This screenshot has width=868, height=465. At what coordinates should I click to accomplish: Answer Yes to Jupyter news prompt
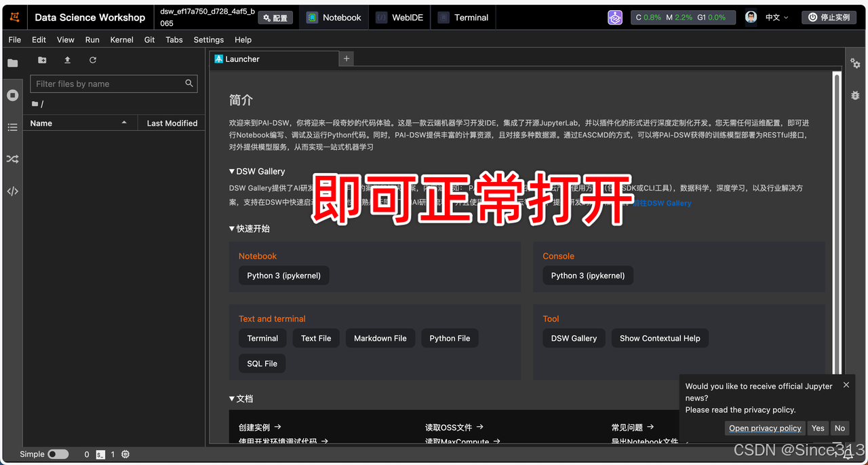(818, 428)
